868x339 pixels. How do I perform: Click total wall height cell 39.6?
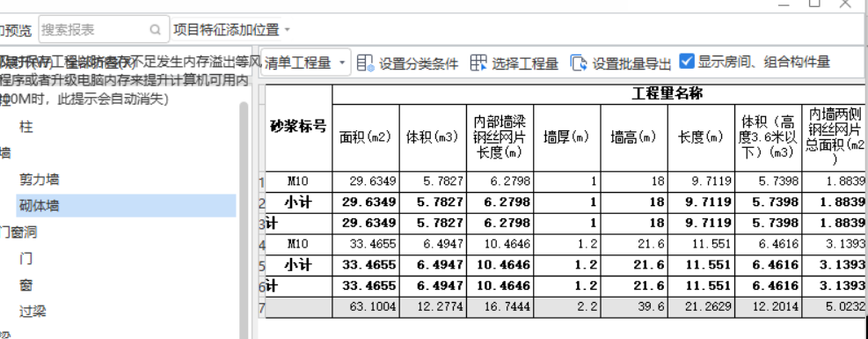tap(634, 307)
